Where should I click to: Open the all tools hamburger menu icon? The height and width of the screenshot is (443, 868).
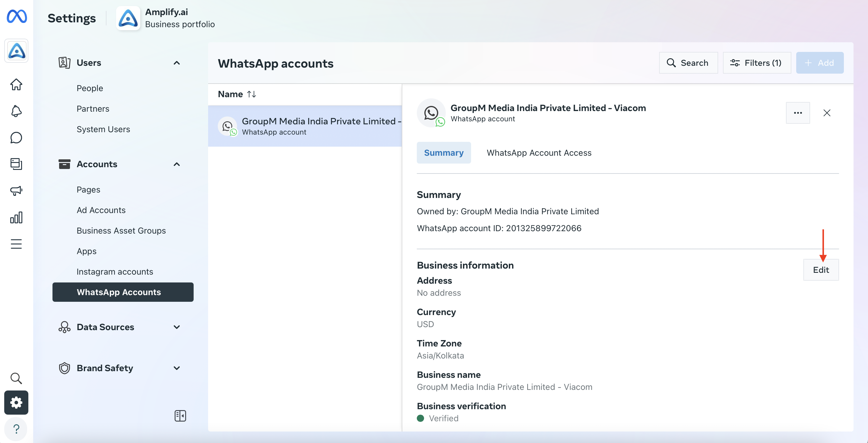click(16, 244)
